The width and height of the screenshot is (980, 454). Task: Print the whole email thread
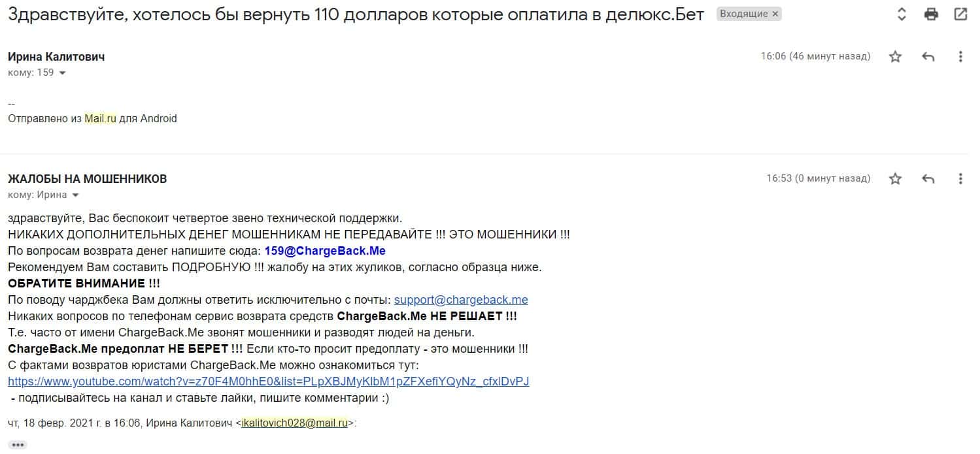[932, 14]
